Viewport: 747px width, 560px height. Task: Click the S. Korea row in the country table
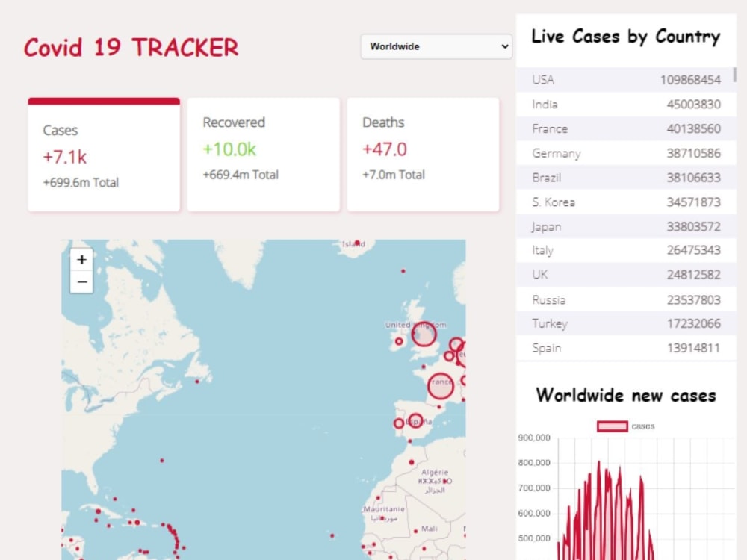(x=626, y=202)
